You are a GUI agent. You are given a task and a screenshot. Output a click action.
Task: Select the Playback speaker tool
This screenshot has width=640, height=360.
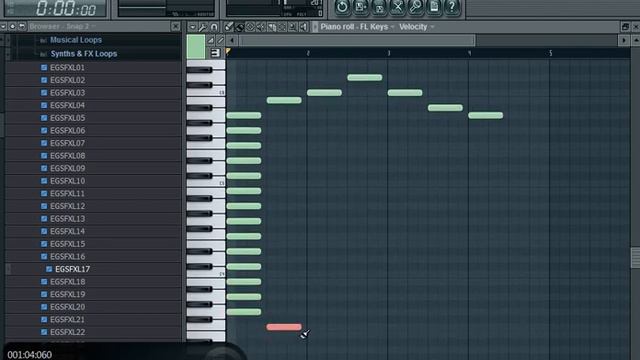tap(303, 27)
